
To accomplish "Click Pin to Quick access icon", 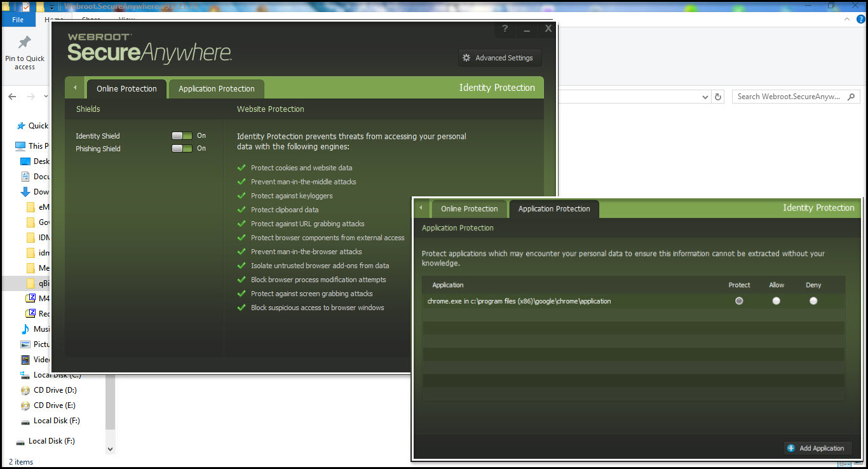I will (x=25, y=43).
